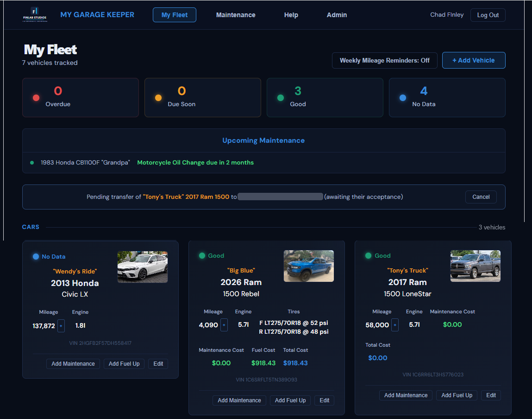Click the No Data status on Wendy's Ride
Viewport: 532px width, 419px height.
[x=49, y=257]
